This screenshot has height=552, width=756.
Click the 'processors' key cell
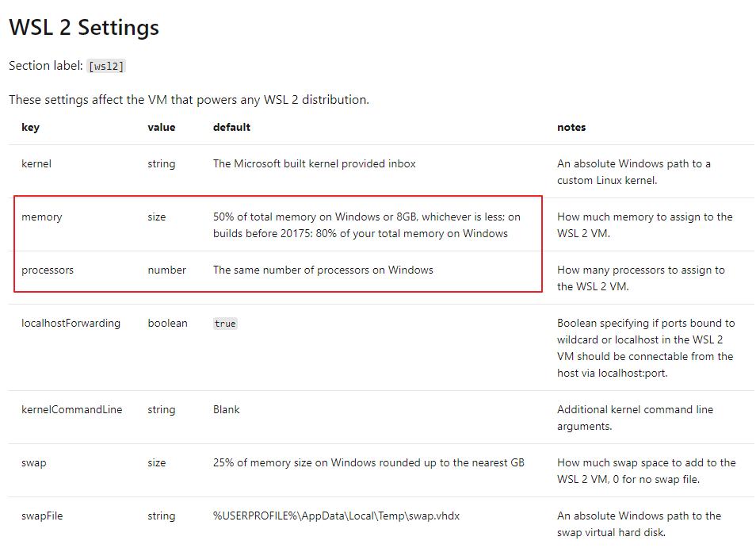click(x=48, y=270)
